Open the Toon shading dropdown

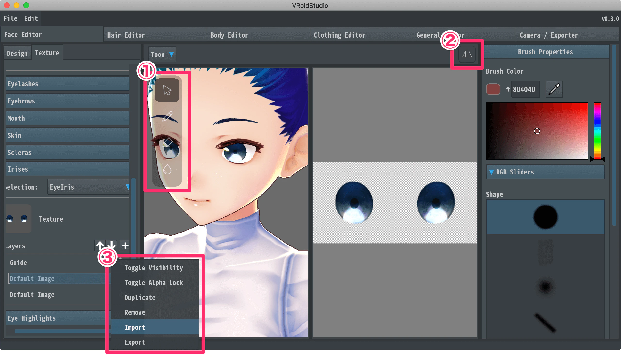coord(162,54)
